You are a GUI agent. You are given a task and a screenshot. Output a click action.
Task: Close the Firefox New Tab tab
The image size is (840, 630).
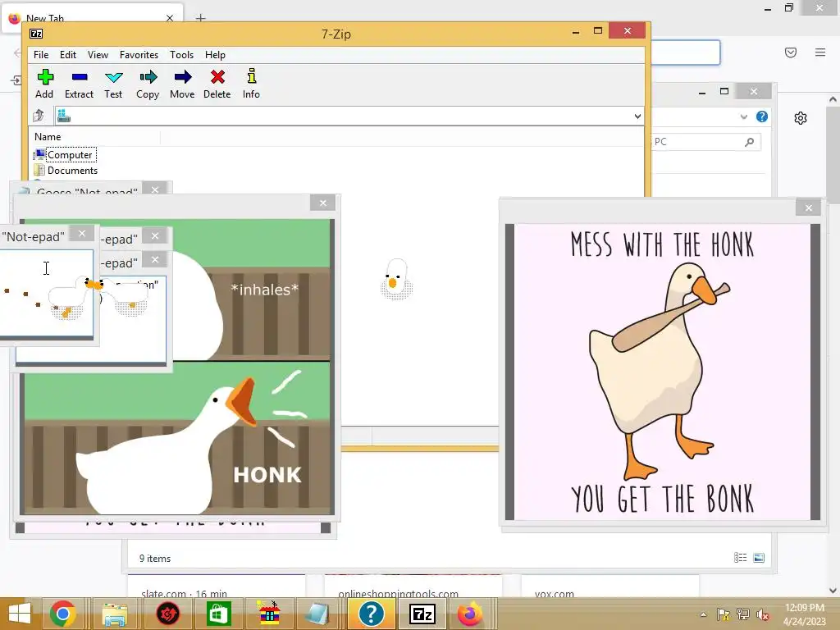point(170,18)
